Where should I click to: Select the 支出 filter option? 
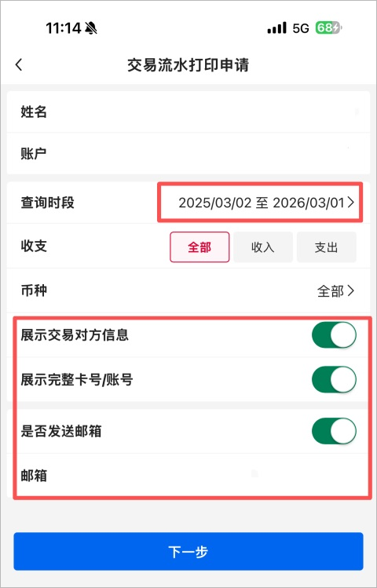coord(327,247)
